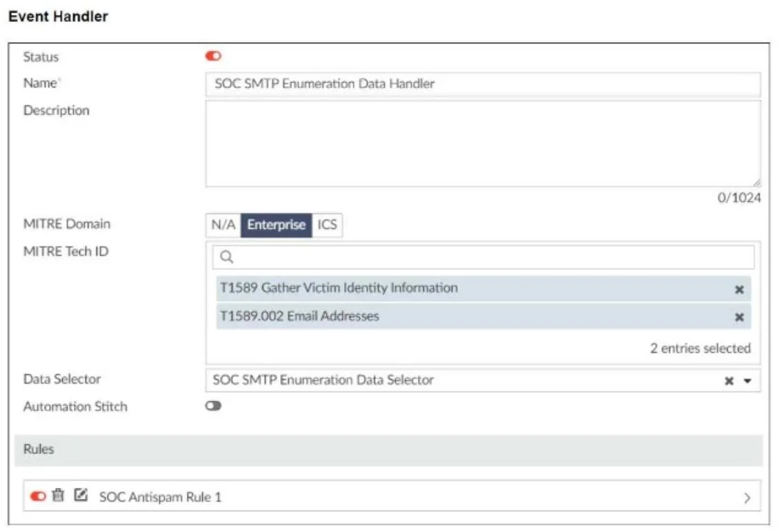Click inside the Description text area
Viewport: 780px width, 532px height.
point(483,144)
